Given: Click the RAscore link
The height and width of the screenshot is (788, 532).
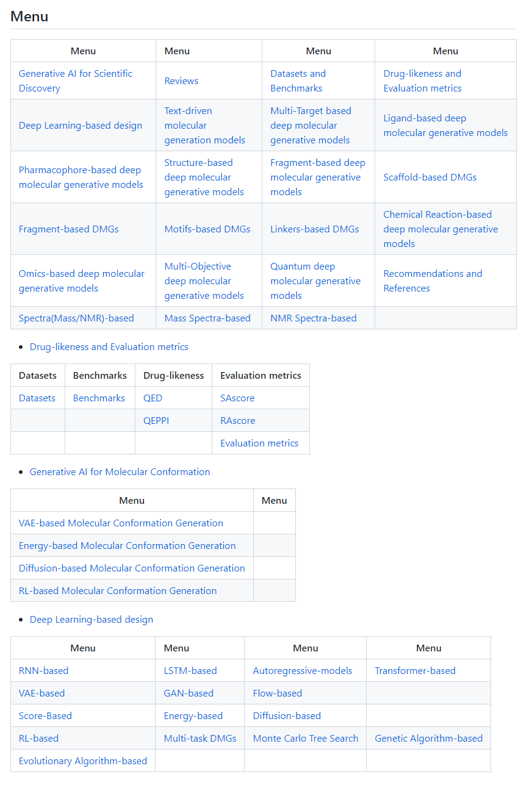Looking at the screenshot, I should coord(237,420).
